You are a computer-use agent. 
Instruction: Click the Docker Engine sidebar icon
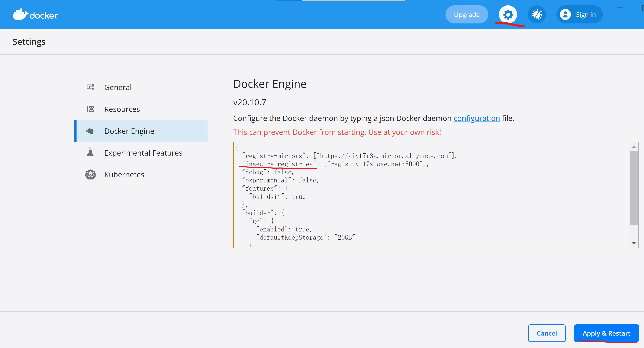(x=91, y=131)
